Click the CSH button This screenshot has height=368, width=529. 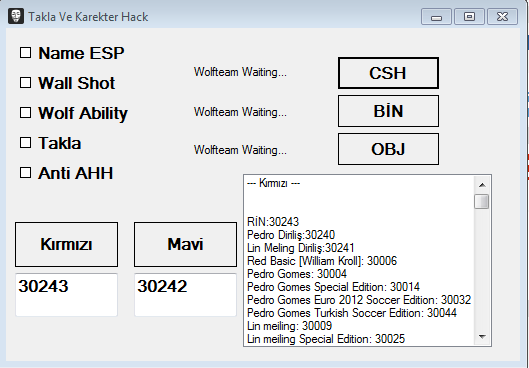click(x=388, y=73)
